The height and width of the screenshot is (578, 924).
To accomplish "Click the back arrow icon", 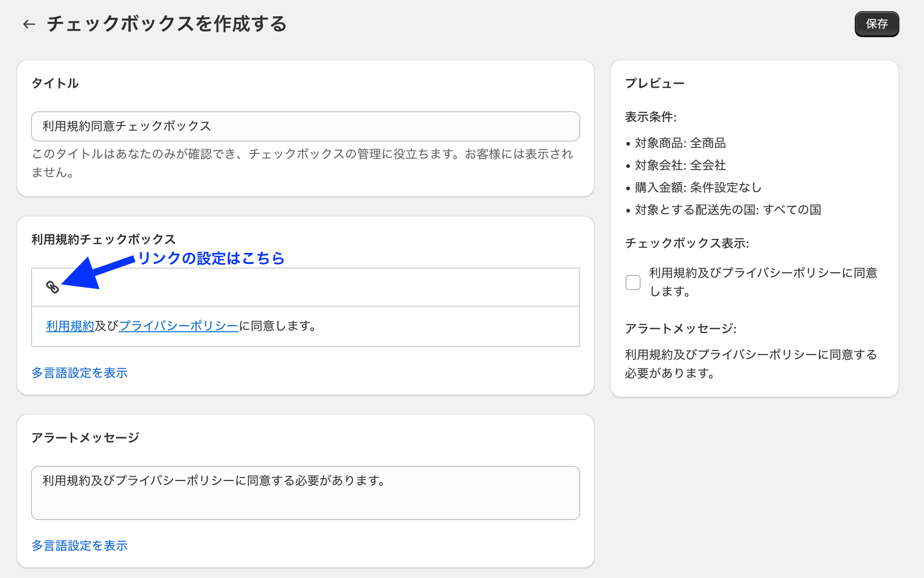I will pos(29,24).
